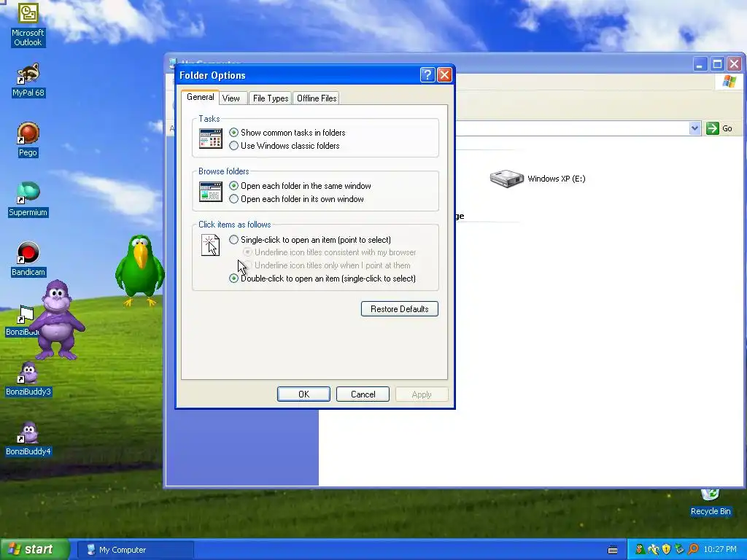Click the Restore Defaults button
This screenshot has height=560, width=747.
coord(399,308)
